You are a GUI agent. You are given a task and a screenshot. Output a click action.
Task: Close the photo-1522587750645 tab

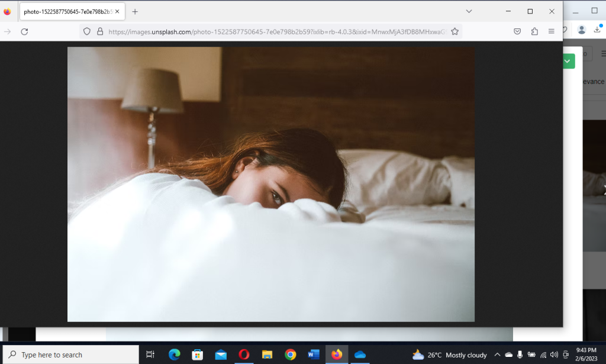(x=118, y=11)
